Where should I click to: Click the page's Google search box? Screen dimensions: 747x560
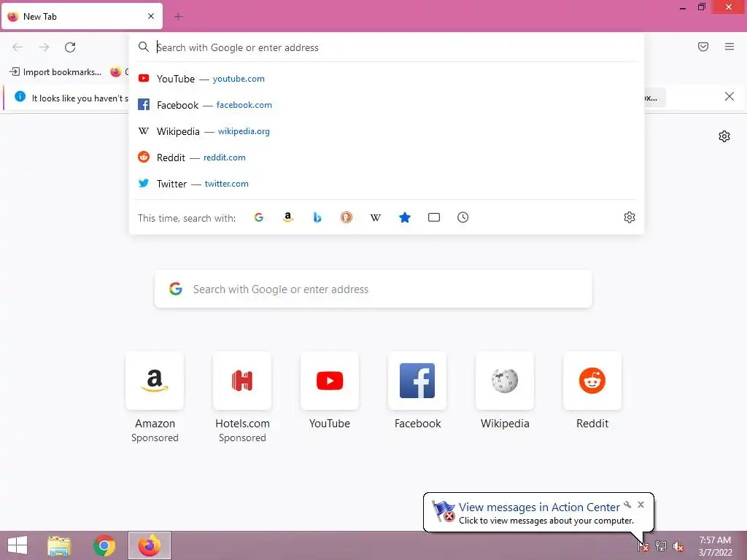[x=373, y=289]
